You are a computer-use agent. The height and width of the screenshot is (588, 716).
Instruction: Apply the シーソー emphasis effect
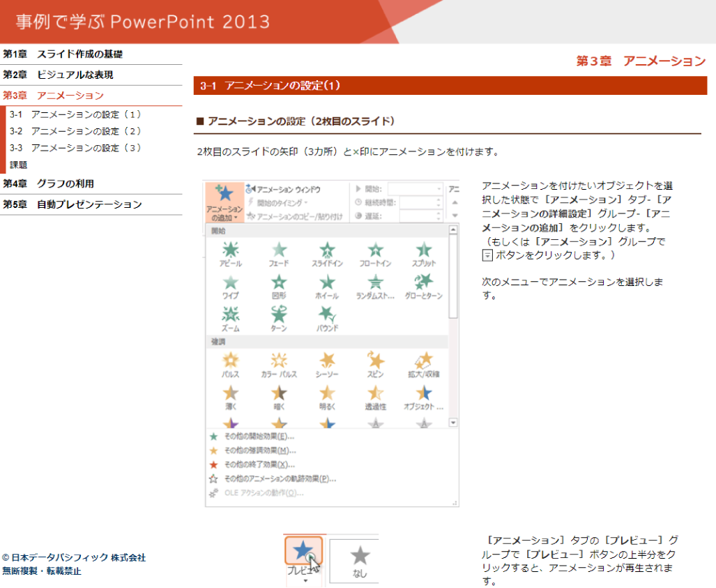click(328, 365)
